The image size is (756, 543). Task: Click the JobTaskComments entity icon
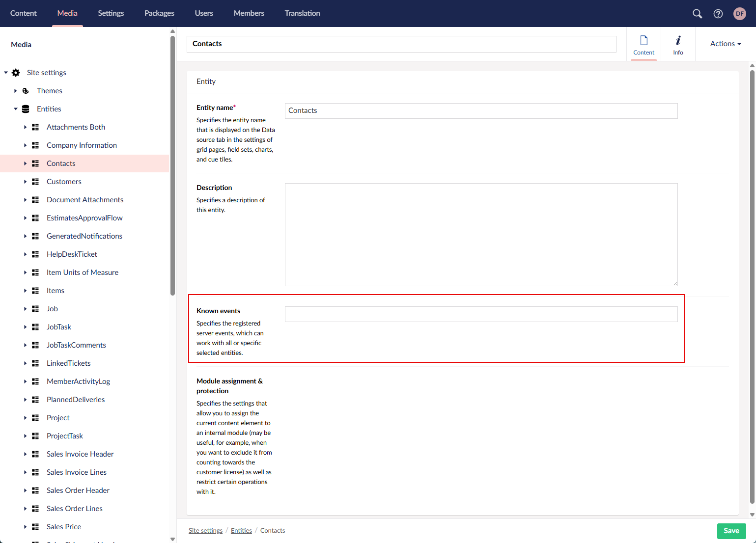[35, 345]
